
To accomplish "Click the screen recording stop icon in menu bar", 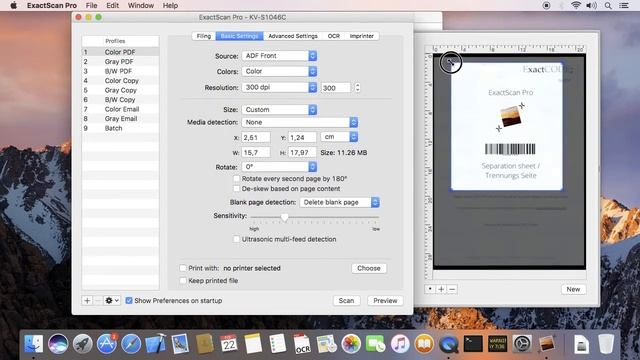I will [x=546, y=5].
